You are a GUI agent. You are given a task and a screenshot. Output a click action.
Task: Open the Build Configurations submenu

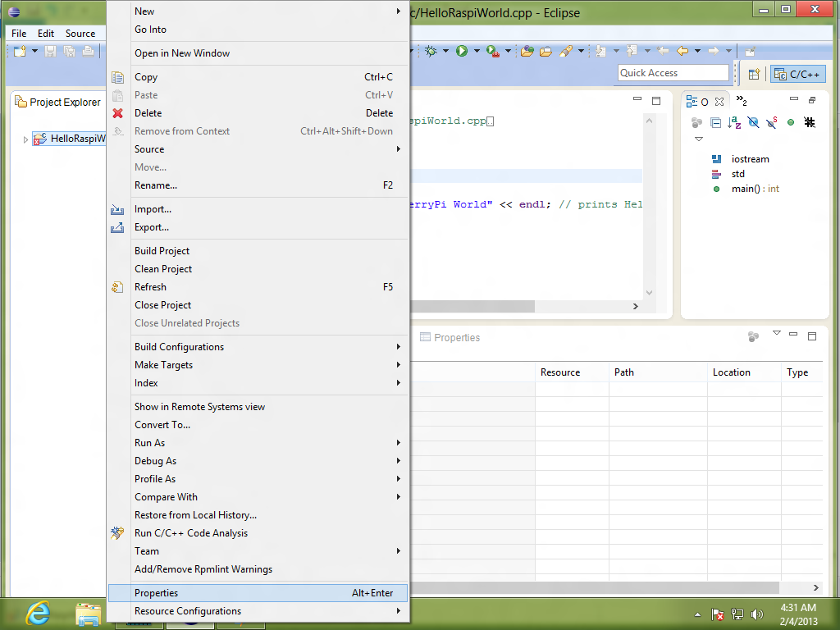click(x=258, y=347)
